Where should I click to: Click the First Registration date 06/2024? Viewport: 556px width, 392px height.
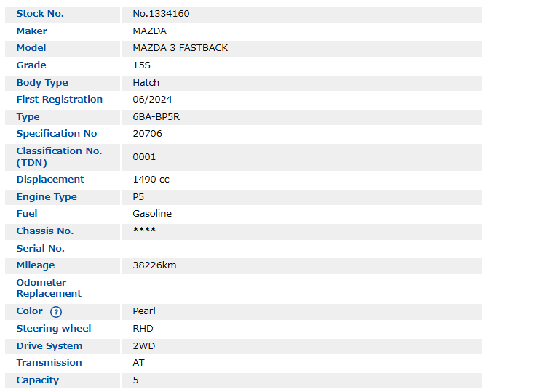coord(152,100)
